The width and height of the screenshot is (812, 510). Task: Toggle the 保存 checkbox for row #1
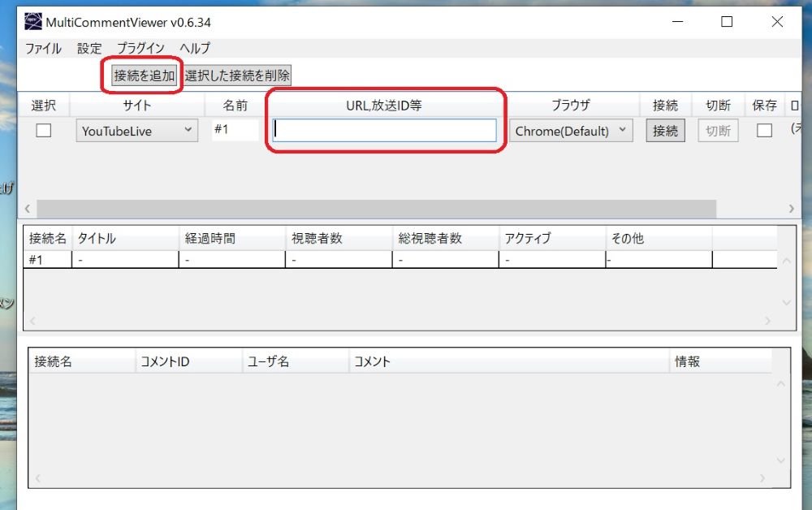pyautogui.click(x=764, y=131)
